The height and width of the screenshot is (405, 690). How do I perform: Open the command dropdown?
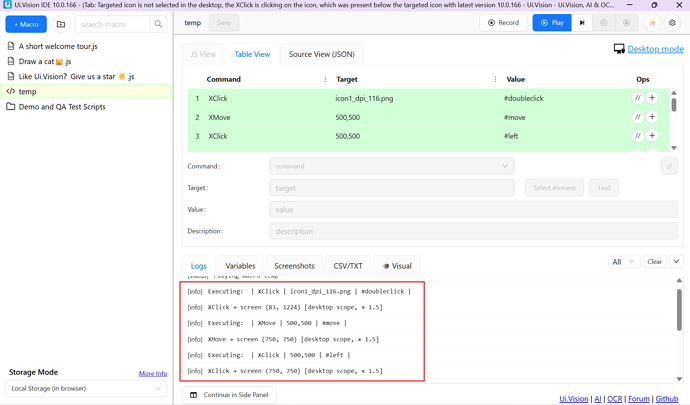[x=392, y=166]
